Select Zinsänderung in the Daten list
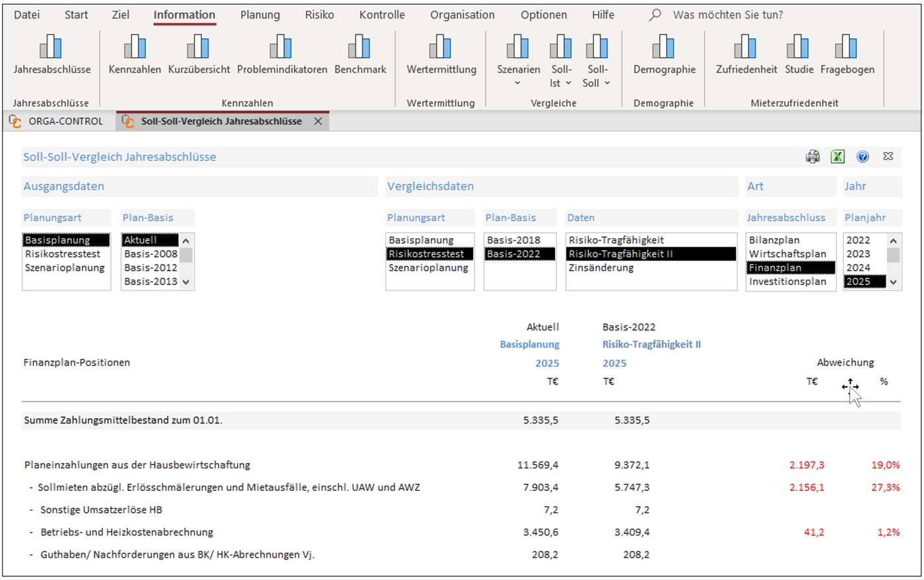 [x=601, y=268]
